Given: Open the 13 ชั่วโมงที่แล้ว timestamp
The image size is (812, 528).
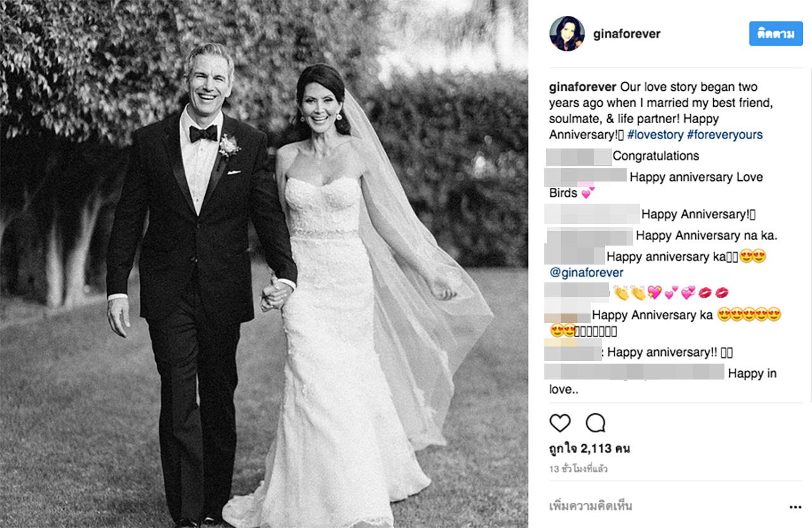Looking at the screenshot, I should pos(579,470).
